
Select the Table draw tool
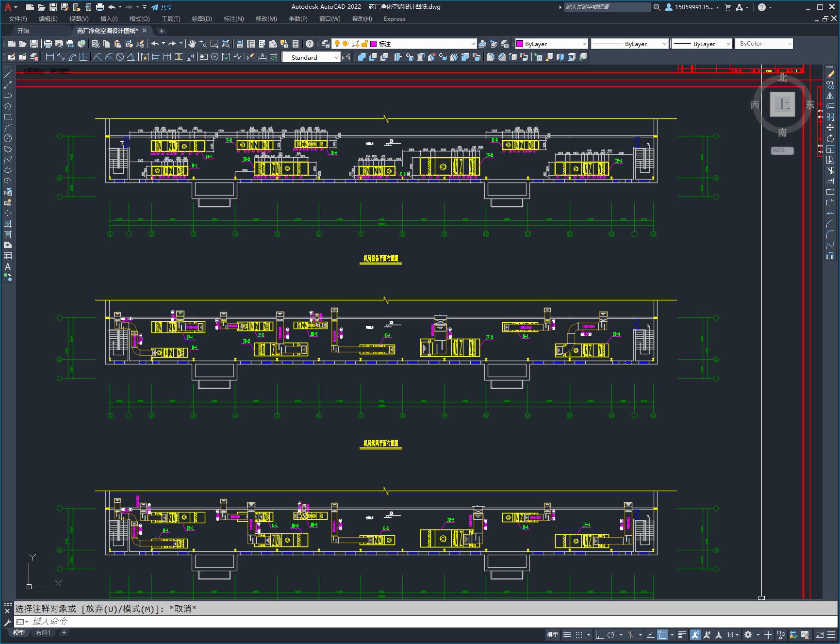click(8, 256)
